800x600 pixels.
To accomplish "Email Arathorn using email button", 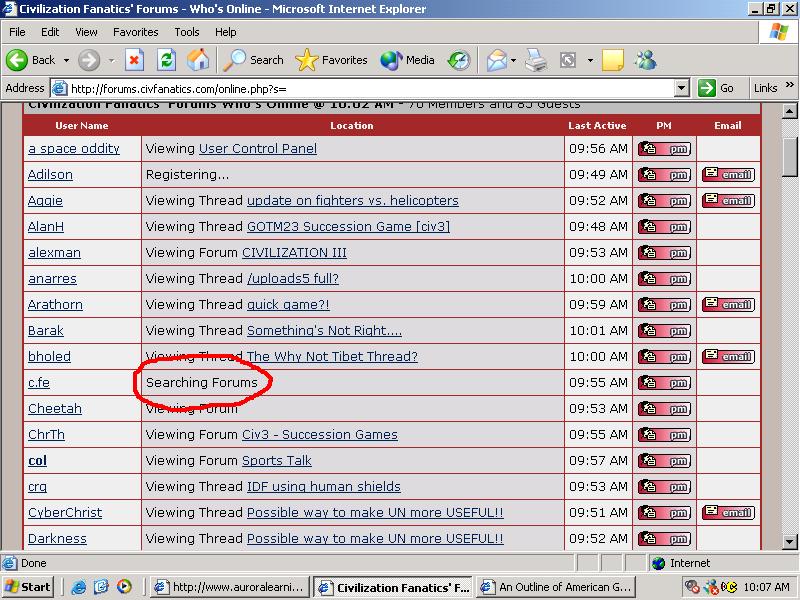I will (729, 305).
